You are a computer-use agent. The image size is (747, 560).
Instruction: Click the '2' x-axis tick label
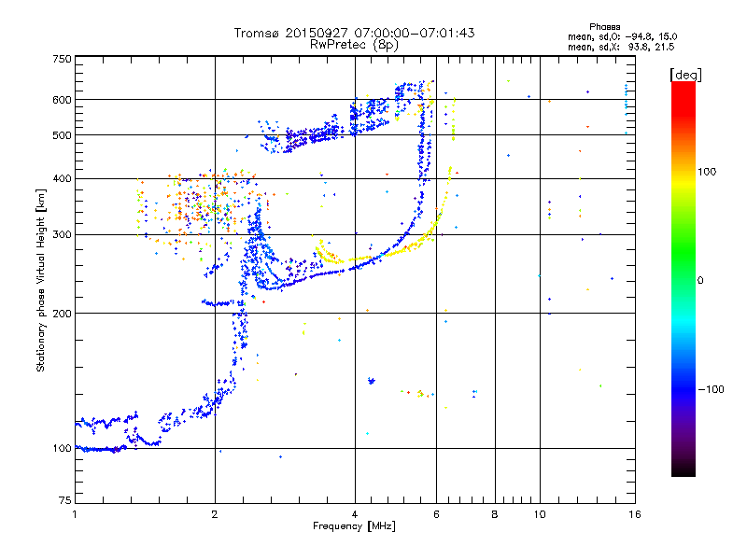215,514
